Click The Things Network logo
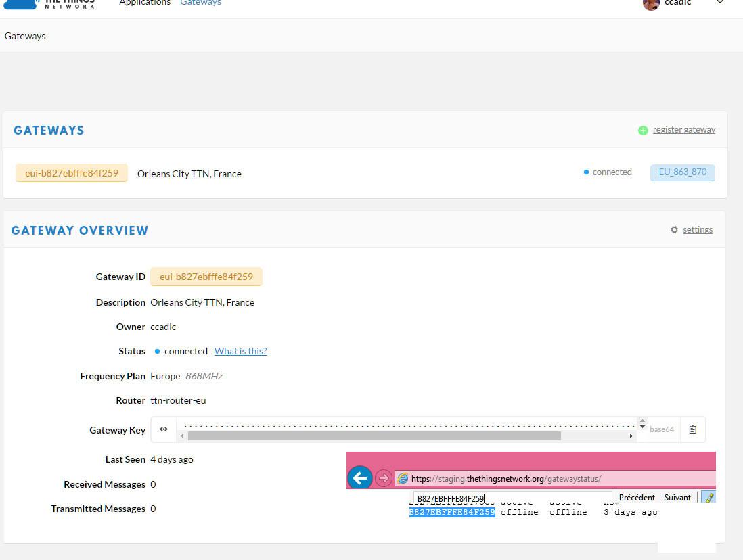The image size is (743, 560). 49,4
